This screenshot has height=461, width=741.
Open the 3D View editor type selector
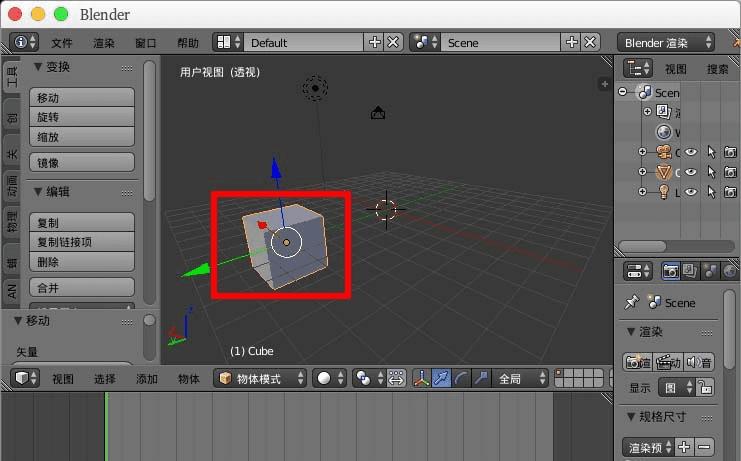point(25,378)
